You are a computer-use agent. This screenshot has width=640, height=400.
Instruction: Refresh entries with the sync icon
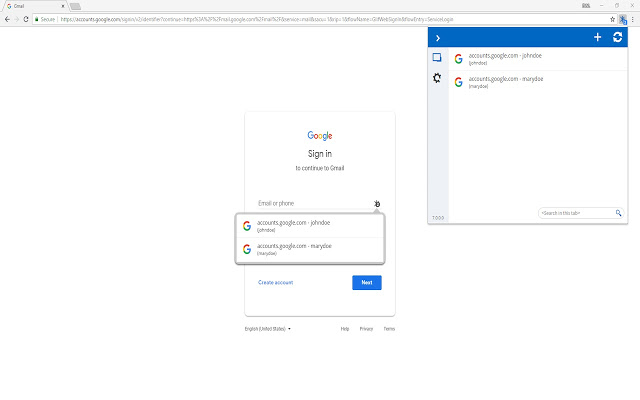(x=617, y=37)
